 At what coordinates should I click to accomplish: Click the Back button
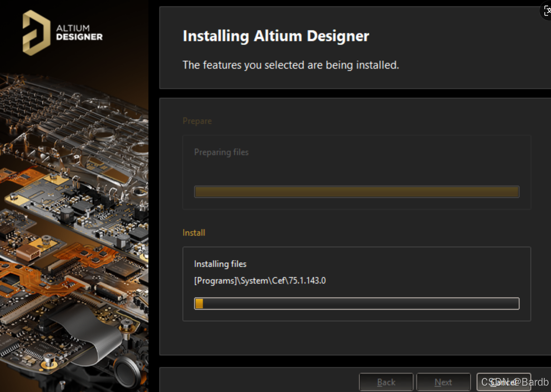(x=386, y=382)
